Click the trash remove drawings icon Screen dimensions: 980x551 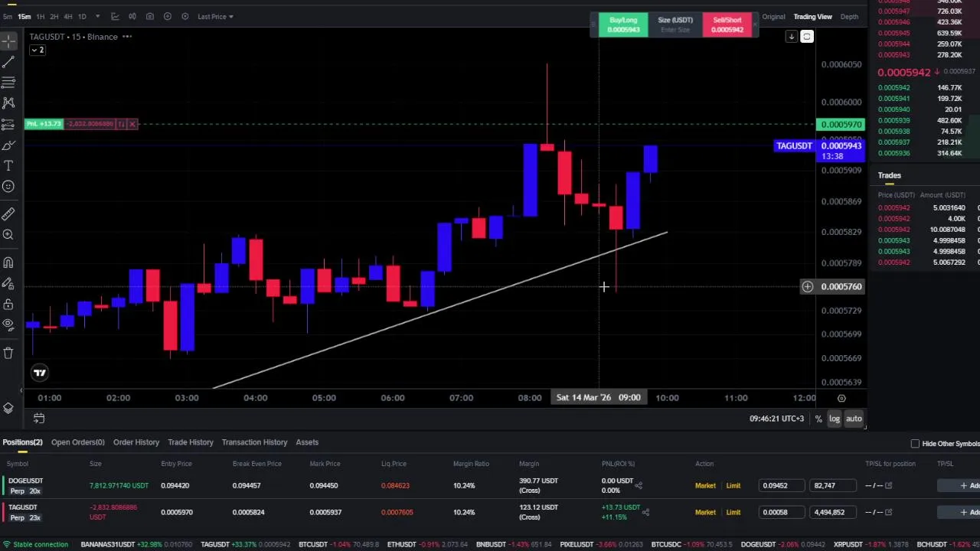click(x=8, y=353)
